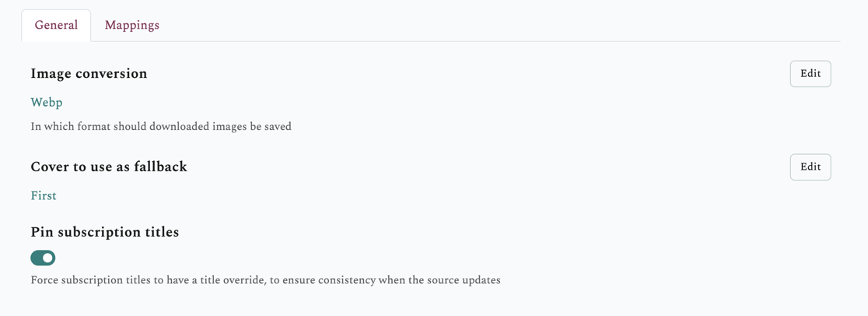868x316 pixels.
Task: Open the Mappings settings section
Action: [x=131, y=25]
